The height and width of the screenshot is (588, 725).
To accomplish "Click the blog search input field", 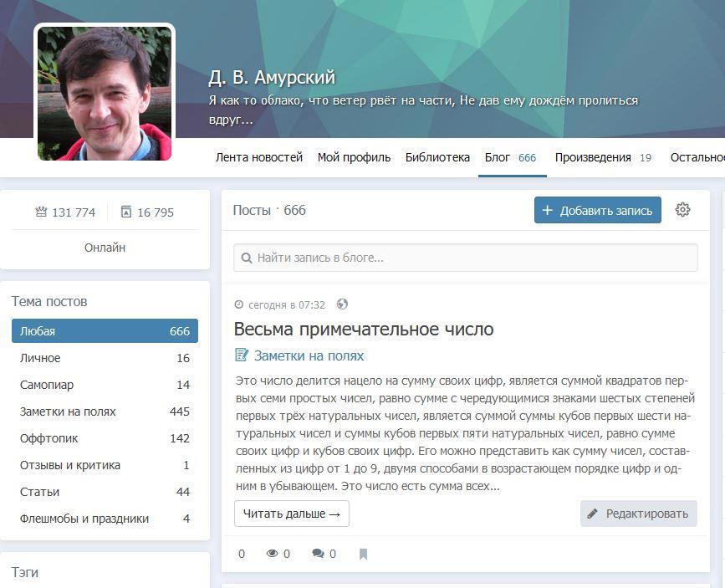I will (465, 258).
